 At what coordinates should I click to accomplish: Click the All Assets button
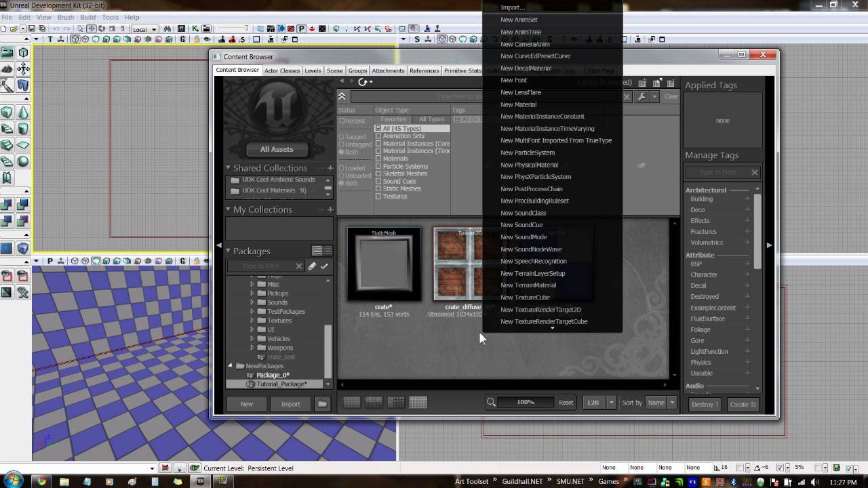click(x=277, y=149)
